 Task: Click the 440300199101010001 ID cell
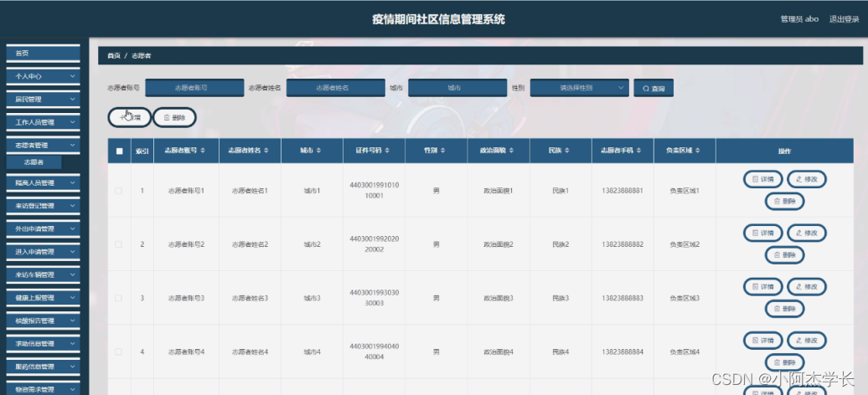point(375,190)
